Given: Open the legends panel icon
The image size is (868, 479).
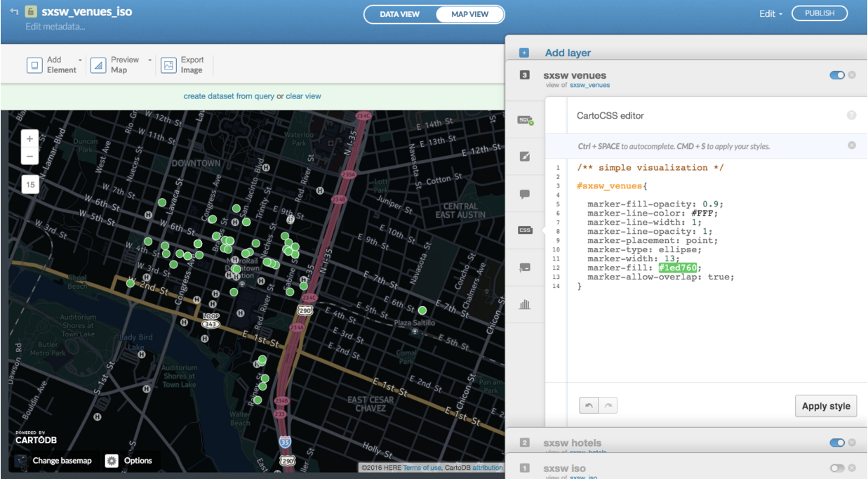Looking at the screenshot, I should pyautogui.click(x=525, y=268).
